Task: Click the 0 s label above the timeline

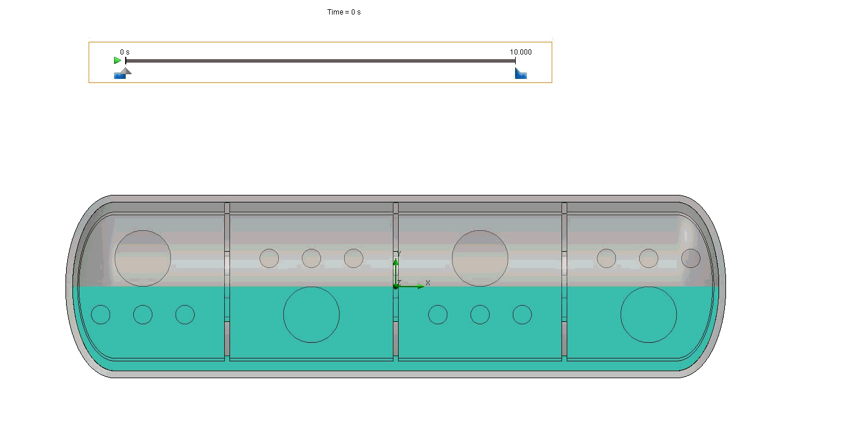Action: (x=123, y=52)
